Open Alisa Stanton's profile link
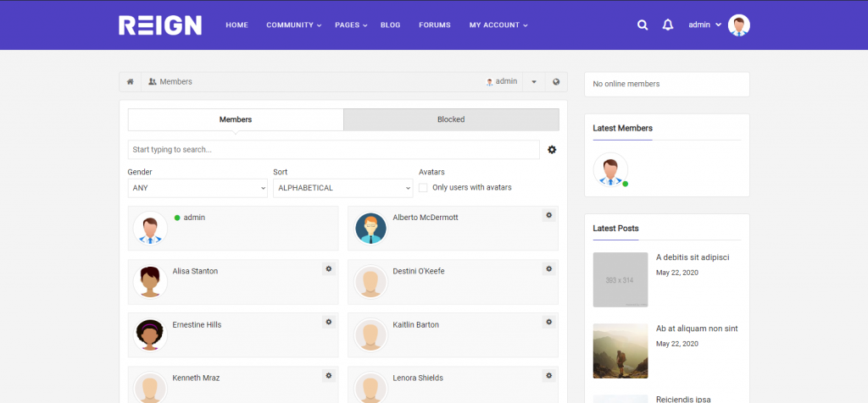This screenshot has height=403, width=868. [x=195, y=272]
